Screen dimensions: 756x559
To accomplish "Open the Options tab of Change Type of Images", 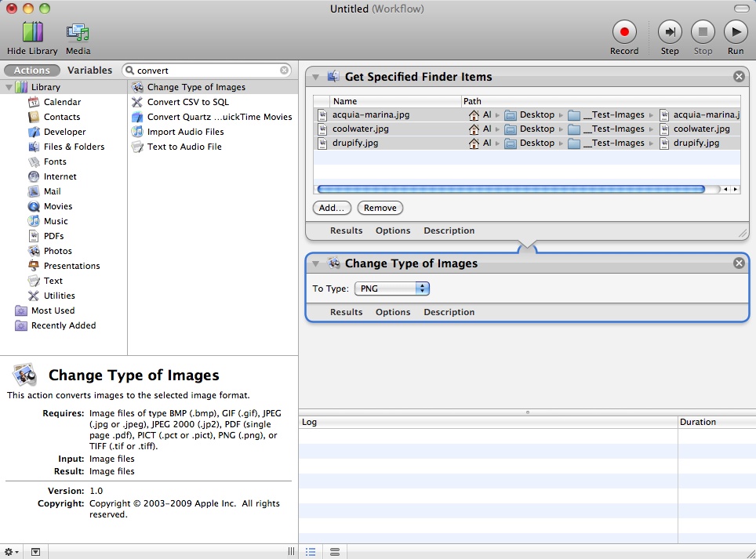I will click(392, 311).
